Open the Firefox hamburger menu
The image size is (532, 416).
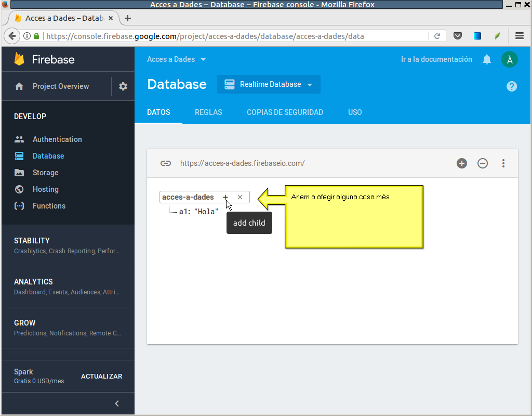click(520, 36)
